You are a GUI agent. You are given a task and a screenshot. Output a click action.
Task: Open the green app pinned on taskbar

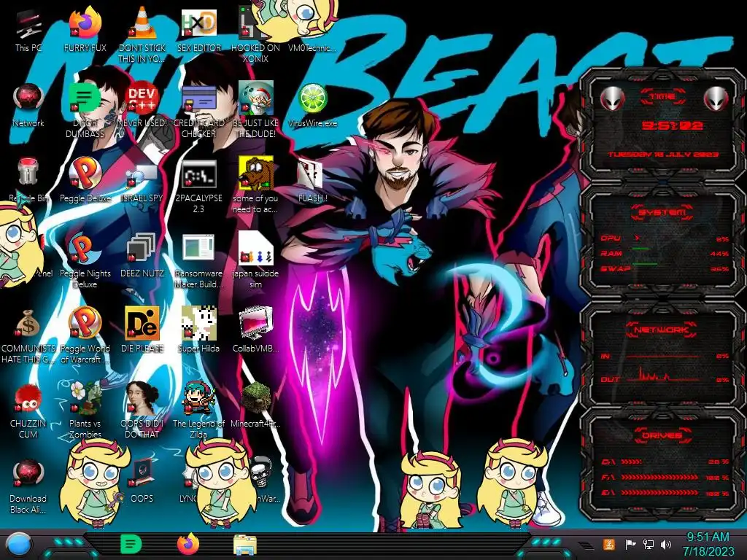pyautogui.click(x=131, y=544)
